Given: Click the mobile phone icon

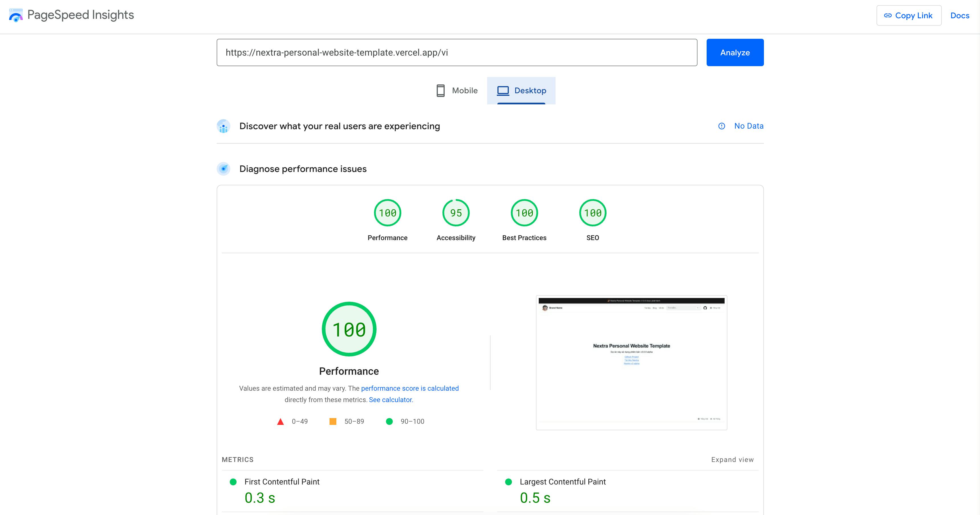Looking at the screenshot, I should coord(440,91).
